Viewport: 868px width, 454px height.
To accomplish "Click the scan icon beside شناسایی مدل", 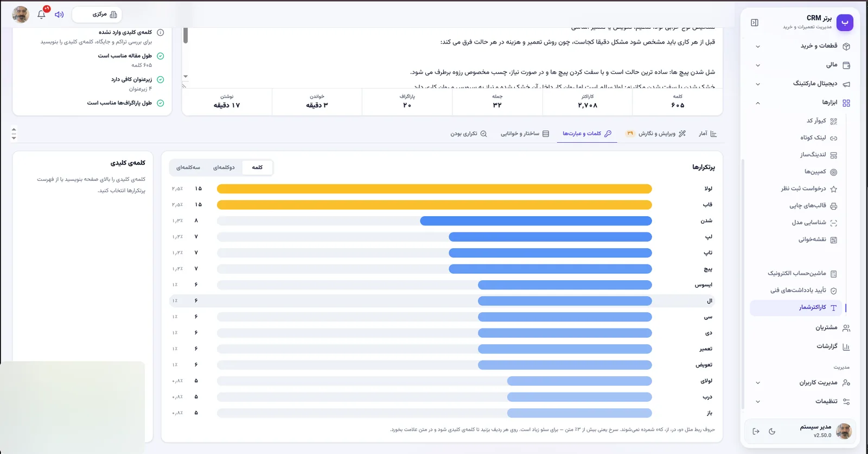I will click(834, 223).
